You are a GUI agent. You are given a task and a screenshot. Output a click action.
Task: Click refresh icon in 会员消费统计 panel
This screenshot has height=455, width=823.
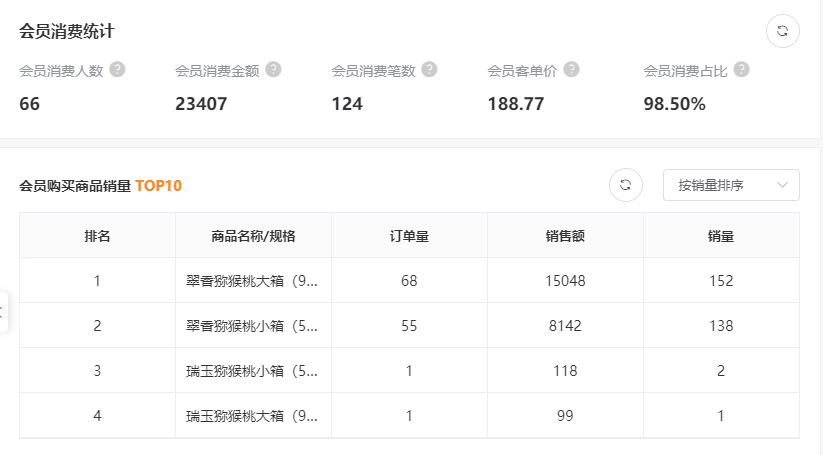click(x=782, y=31)
